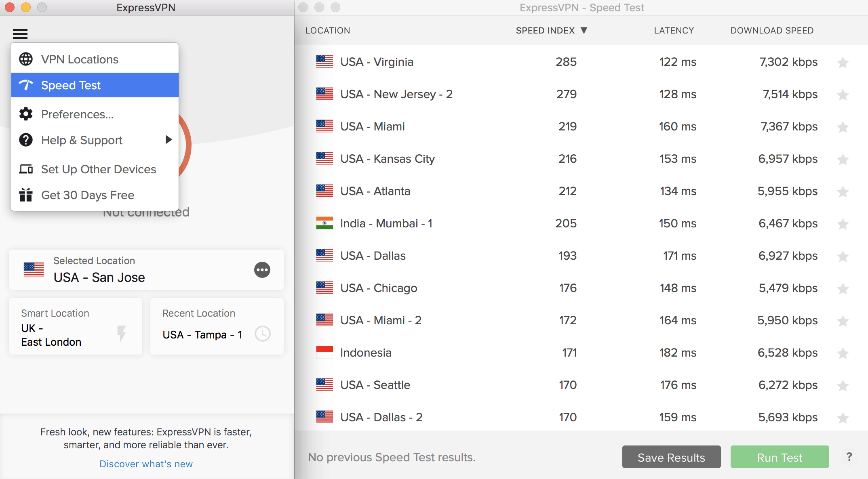Click the India flag in Mumbai row

[x=324, y=223]
